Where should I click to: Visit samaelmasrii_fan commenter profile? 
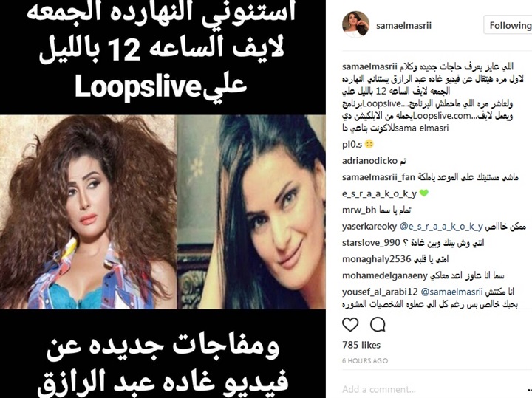click(x=378, y=177)
